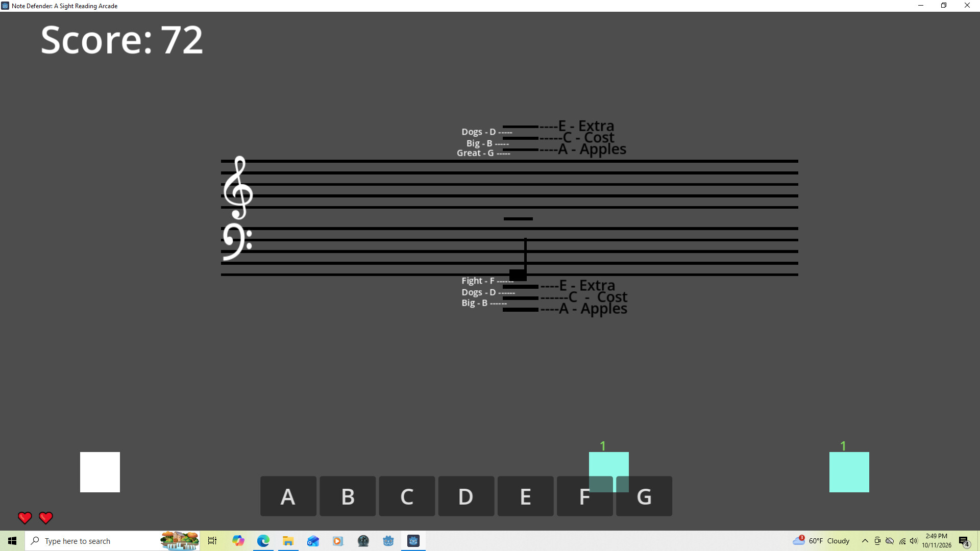Open the clock showing 2:49 PM

[937, 541]
